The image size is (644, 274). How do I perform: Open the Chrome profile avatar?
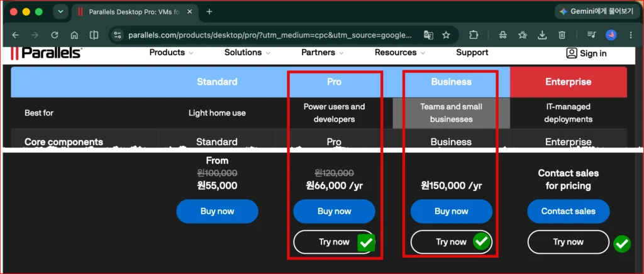(611, 35)
